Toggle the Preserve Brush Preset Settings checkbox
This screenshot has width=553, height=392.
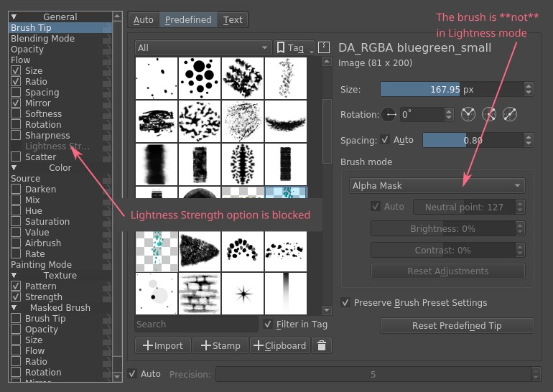[345, 303]
